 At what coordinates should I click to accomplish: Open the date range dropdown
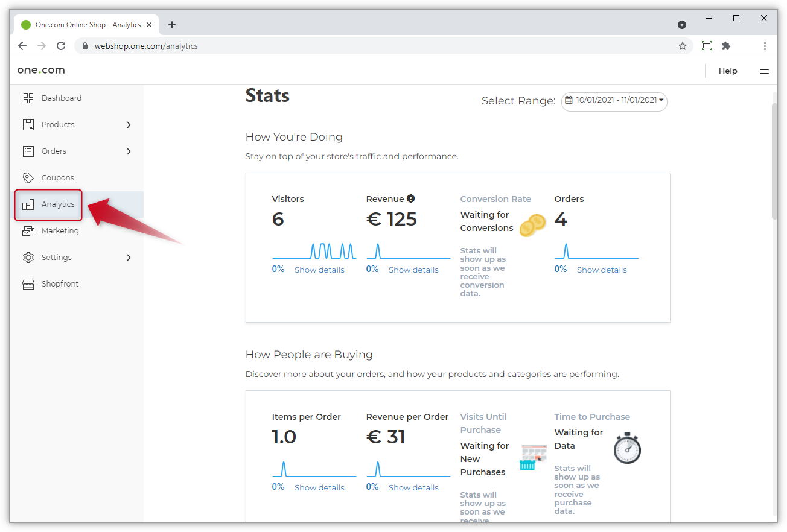point(614,101)
